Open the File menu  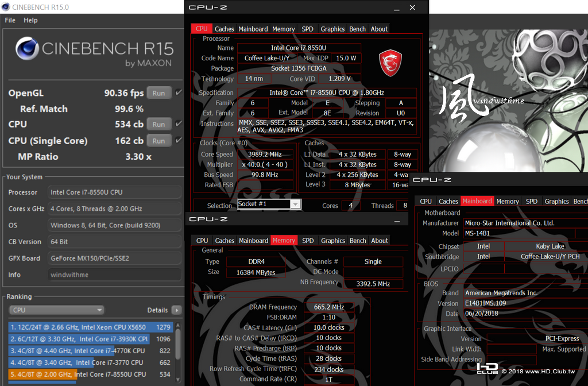(x=10, y=20)
